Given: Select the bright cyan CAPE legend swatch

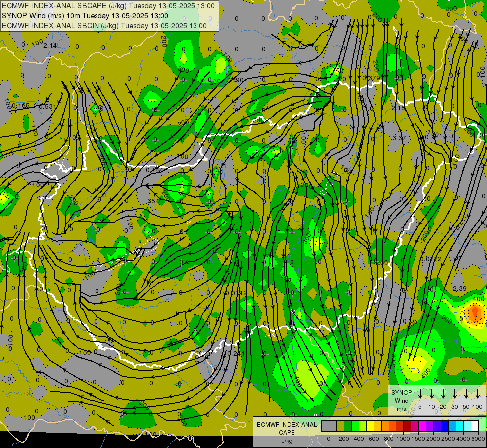Looking at the screenshot, I should (460, 426).
